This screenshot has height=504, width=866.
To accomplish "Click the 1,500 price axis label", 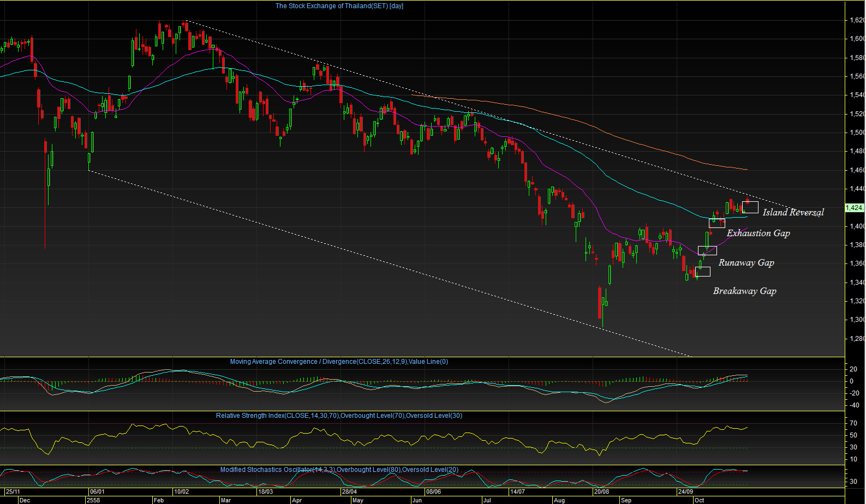I will pyautogui.click(x=857, y=133).
